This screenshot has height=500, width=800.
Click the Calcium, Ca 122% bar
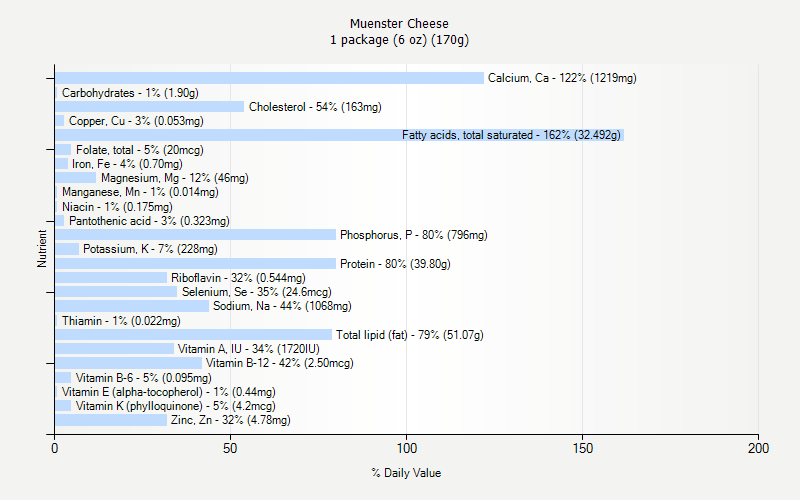click(269, 78)
